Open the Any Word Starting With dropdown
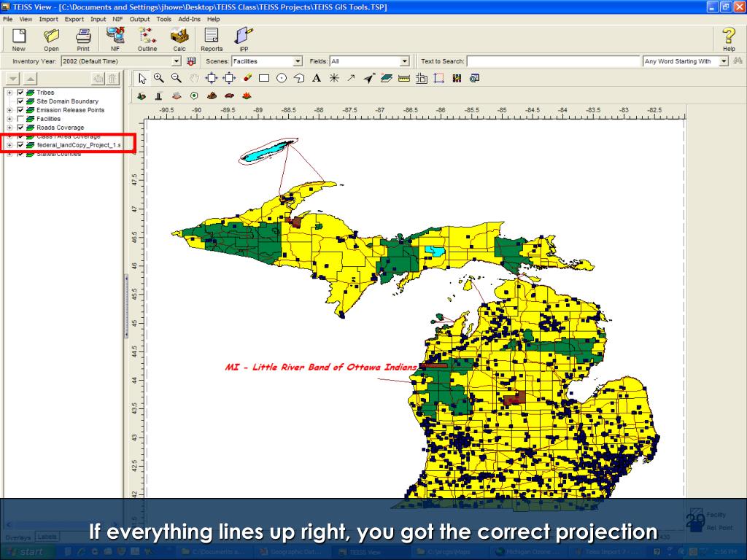Viewport: 747px width, 560px height. tap(724, 61)
